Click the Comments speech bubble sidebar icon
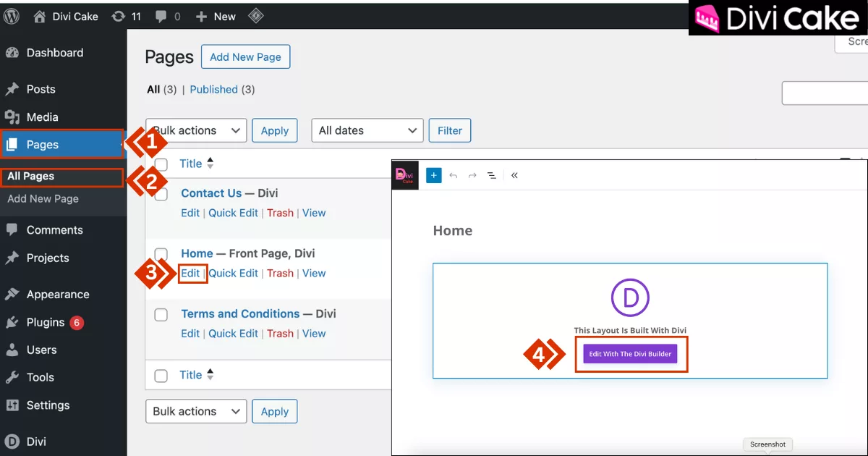This screenshot has width=868, height=456. (x=12, y=230)
